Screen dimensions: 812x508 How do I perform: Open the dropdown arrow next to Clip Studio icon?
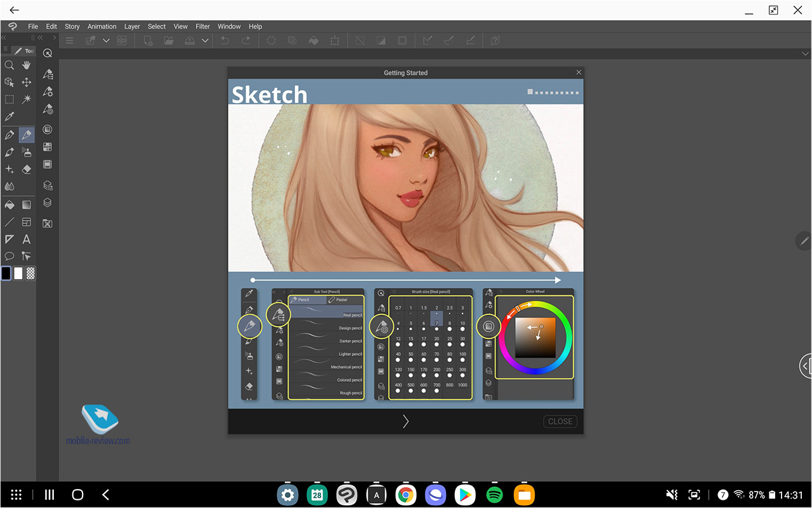106,41
